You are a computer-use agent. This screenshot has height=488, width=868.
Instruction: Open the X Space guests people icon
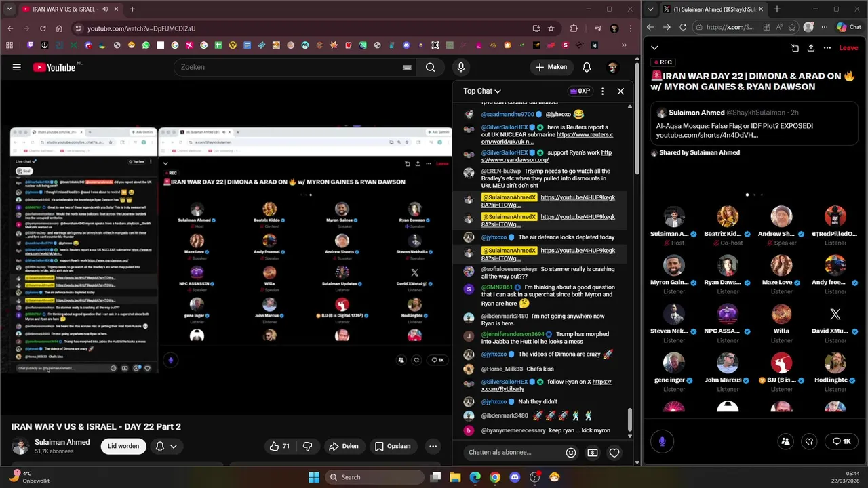(x=785, y=441)
